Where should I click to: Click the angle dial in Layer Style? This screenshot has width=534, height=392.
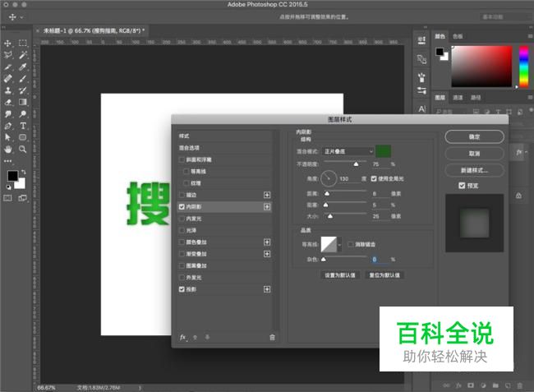pyautogui.click(x=329, y=178)
